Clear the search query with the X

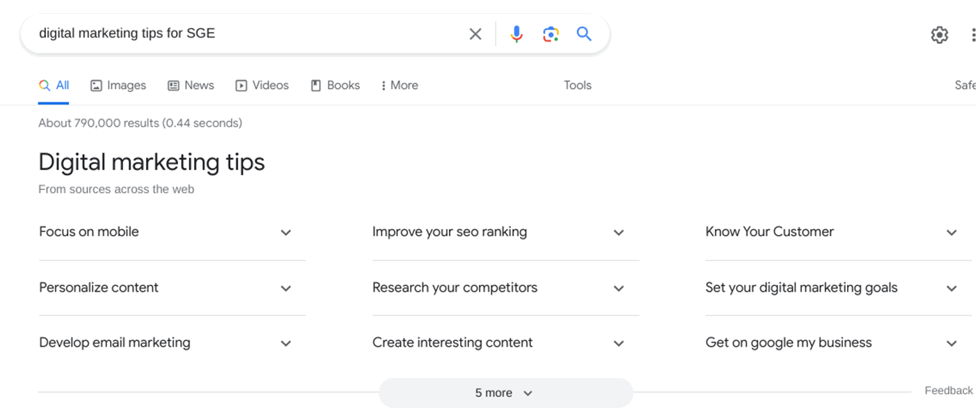pyautogui.click(x=475, y=33)
